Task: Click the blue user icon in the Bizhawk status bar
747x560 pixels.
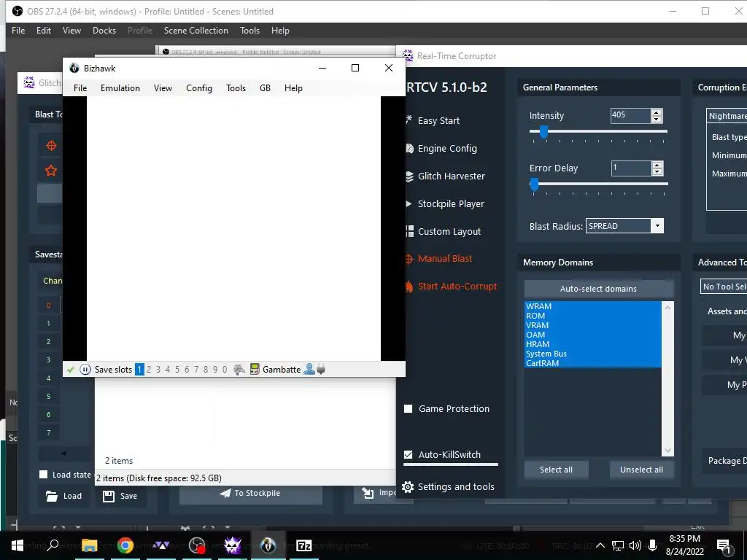Action: (x=309, y=369)
